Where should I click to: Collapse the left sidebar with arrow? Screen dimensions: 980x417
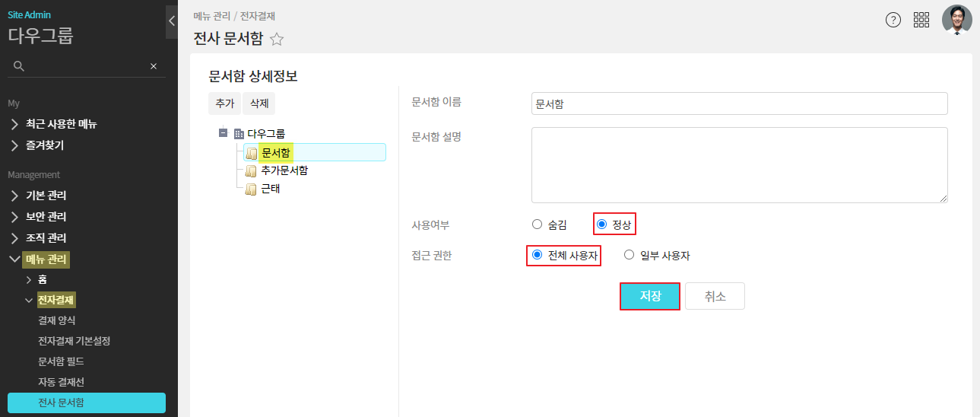(x=172, y=21)
